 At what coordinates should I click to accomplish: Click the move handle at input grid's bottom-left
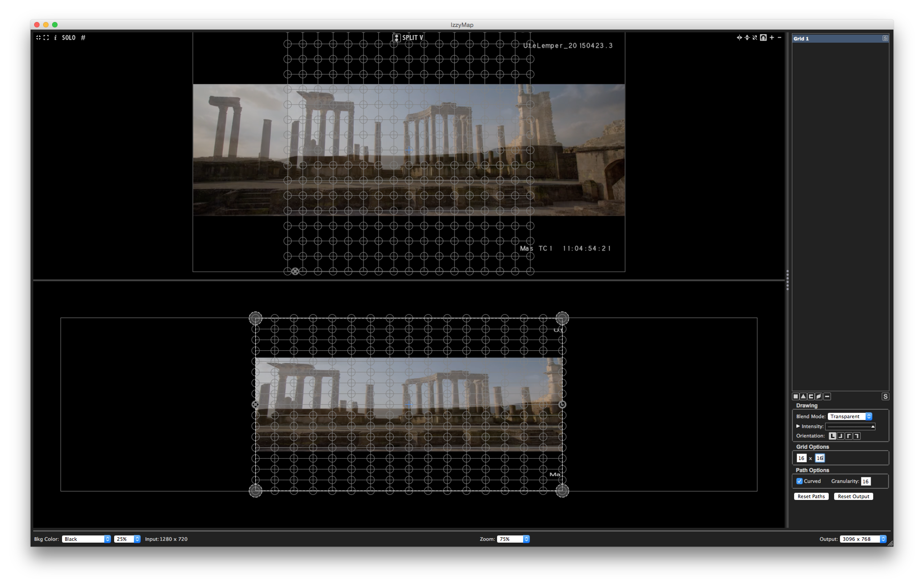tap(295, 271)
